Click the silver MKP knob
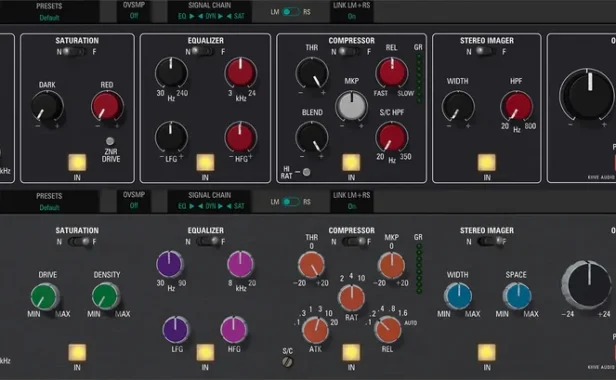The width and height of the screenshot is (616, 380). coord(351,105)
